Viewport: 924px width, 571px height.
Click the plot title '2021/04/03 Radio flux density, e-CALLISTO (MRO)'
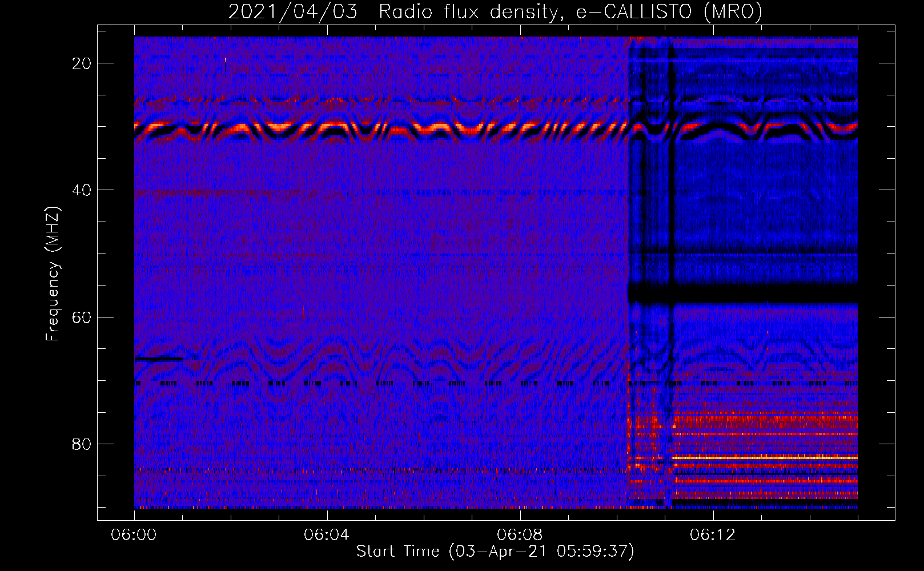click(x=495, y=11)
